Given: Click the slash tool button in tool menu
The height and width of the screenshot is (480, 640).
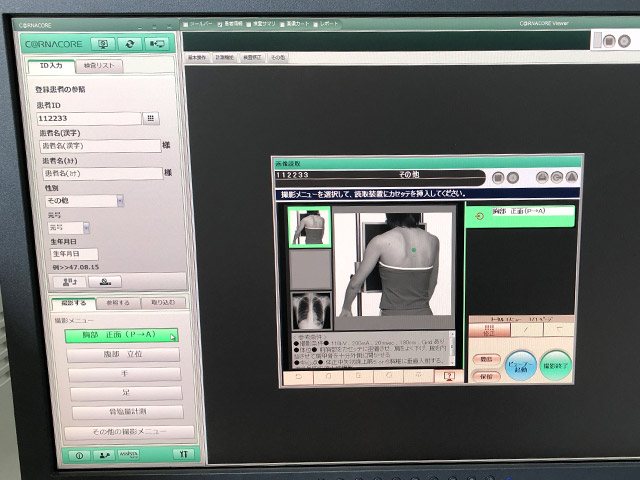Looking at the screenshot, I should [x=527, y=329].
